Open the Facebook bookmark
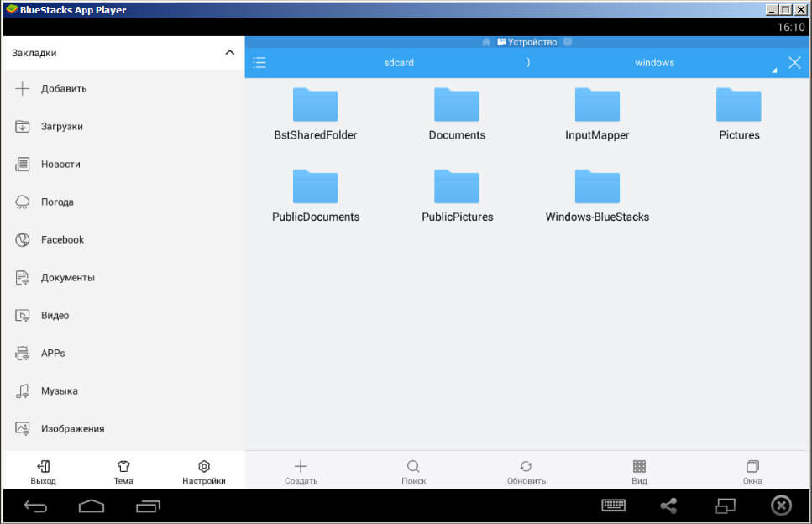Viewport: 812px width, 524px height. pyautogui.click(x=123, y=239)
